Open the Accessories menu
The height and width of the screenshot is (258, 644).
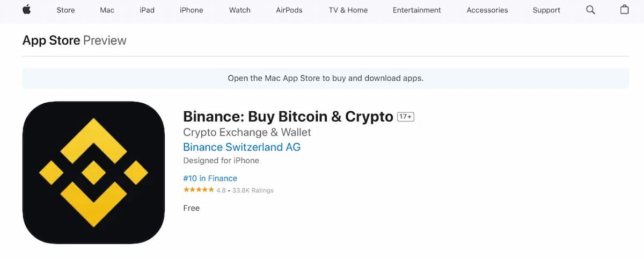487,10
